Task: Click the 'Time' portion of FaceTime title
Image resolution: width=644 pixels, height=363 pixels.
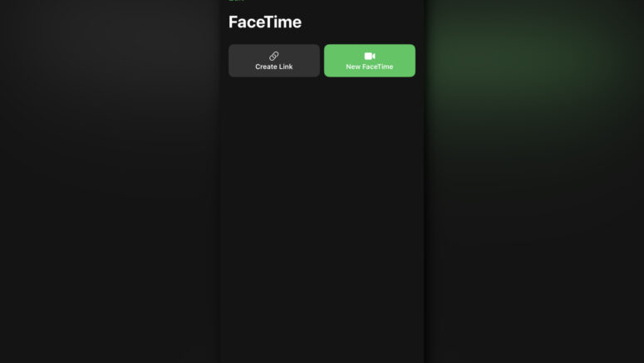Action: click(286, 22)
